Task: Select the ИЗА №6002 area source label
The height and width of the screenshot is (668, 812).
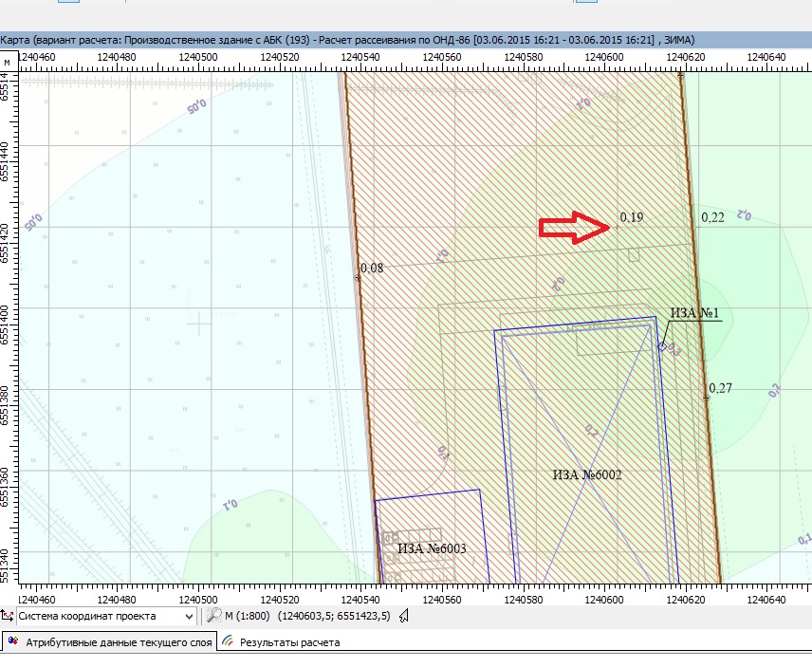Action: click(586, 474)
